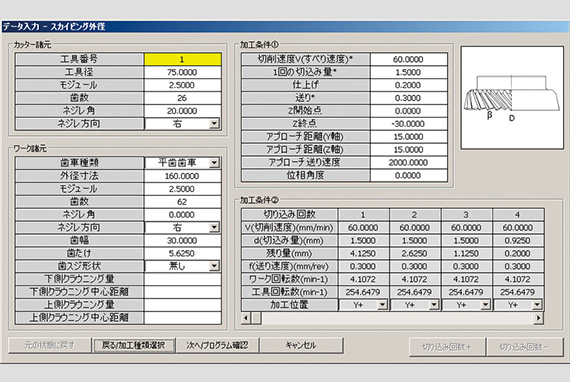Open the 歯車種類 dropdown showing 平歯歯車
The image size is (570, 382).
214,162
